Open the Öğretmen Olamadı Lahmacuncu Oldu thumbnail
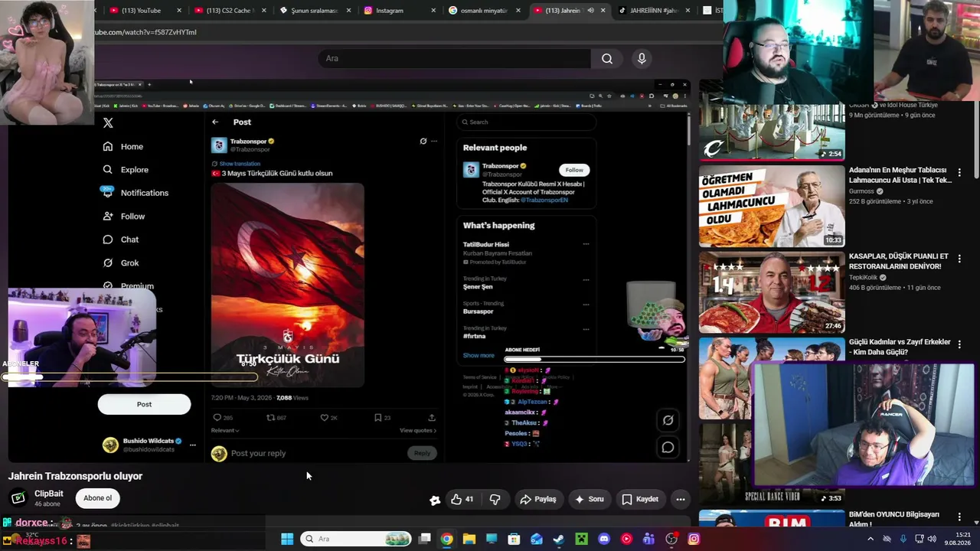Image resolution: width=980 pixels, height=551 pixels. tap(772, 206)
